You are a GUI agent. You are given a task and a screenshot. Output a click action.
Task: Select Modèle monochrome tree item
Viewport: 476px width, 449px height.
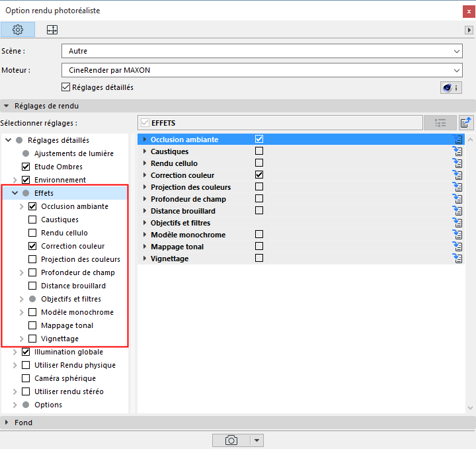(x=77, y=312)
